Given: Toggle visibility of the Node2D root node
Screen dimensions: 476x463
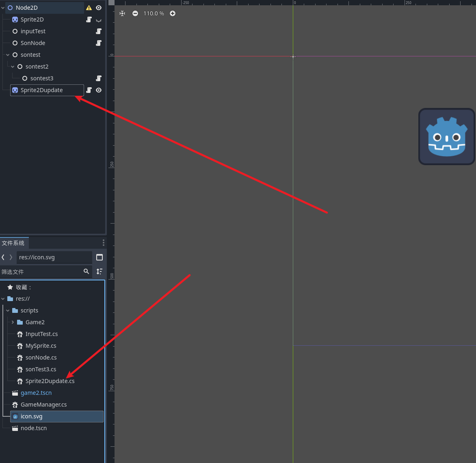Looking at the screenshot, I should pos(99,8).
